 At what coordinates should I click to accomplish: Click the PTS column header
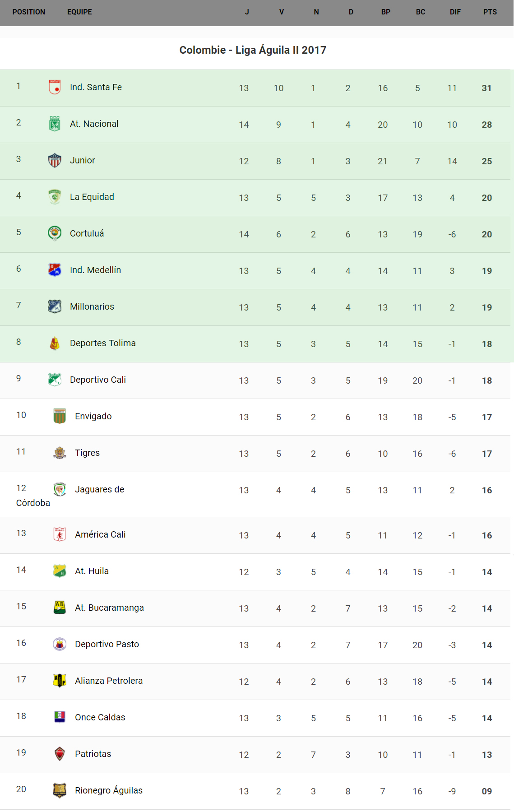click(x=490, y=12)
